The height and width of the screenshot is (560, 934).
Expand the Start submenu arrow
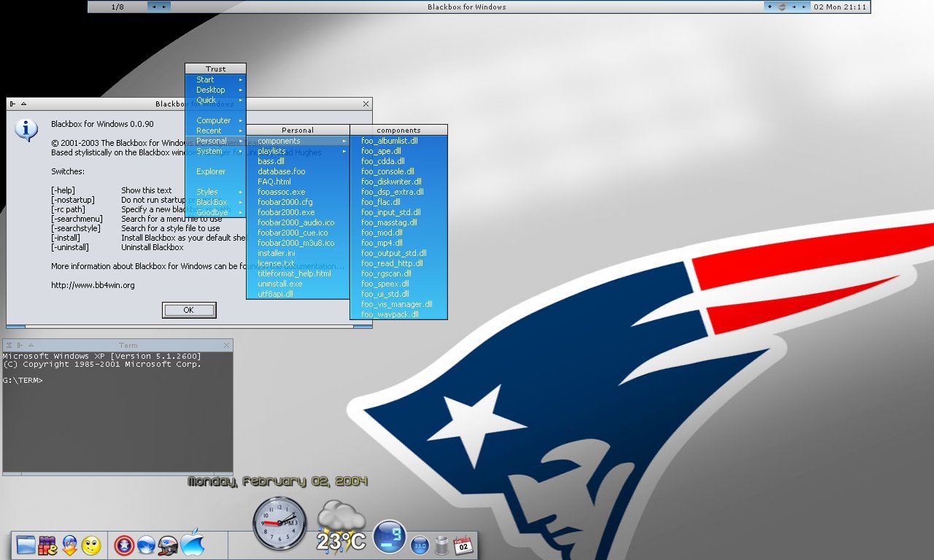coord(241,79)
